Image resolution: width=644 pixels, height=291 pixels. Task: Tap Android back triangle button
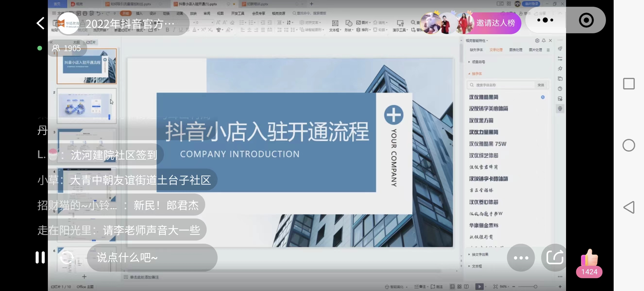628,207
